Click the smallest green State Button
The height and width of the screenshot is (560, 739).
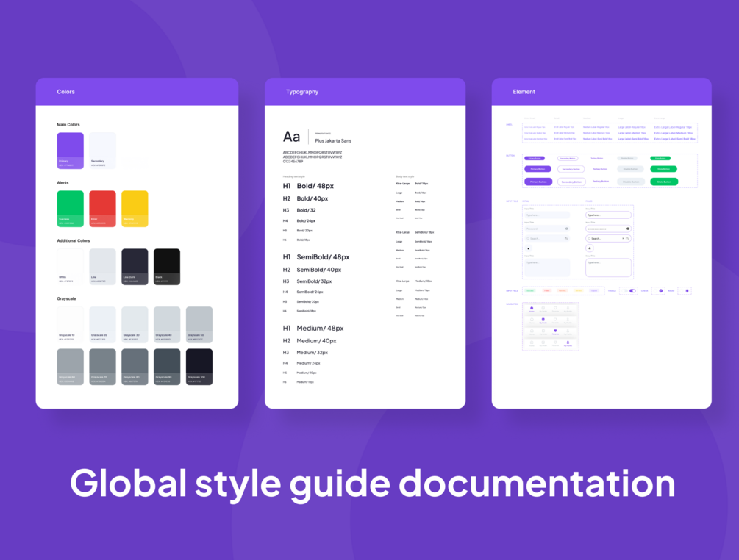tap(660, 158)
